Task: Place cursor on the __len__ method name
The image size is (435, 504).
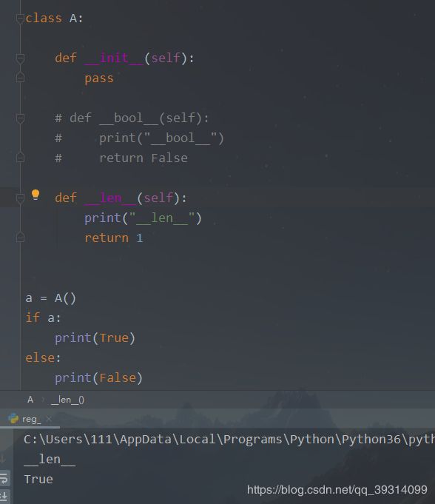Action: (x=110, y=198)
